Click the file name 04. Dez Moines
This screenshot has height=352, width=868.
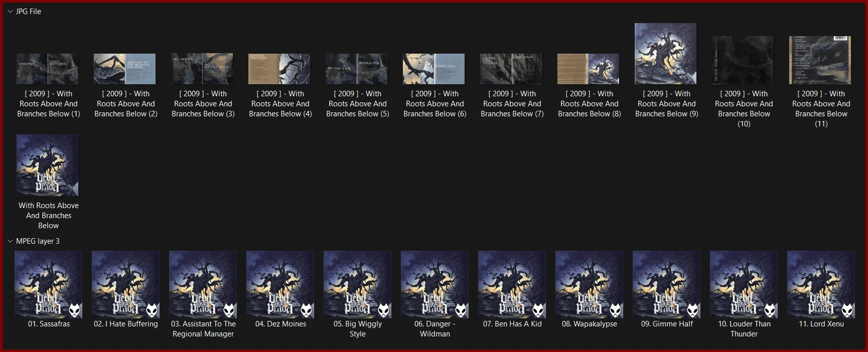point(280,324)
